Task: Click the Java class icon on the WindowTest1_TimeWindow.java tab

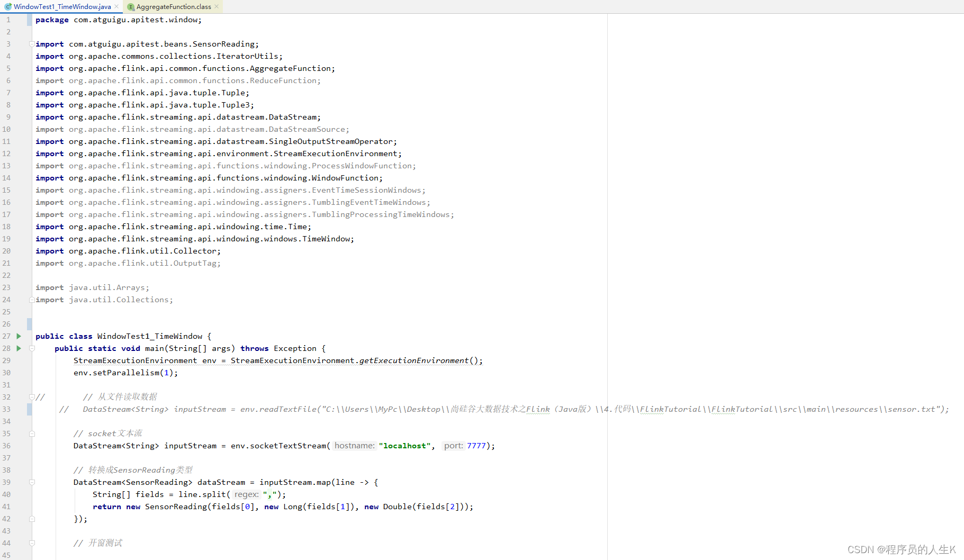Action: pyautogui.click(x=8, y=7)
